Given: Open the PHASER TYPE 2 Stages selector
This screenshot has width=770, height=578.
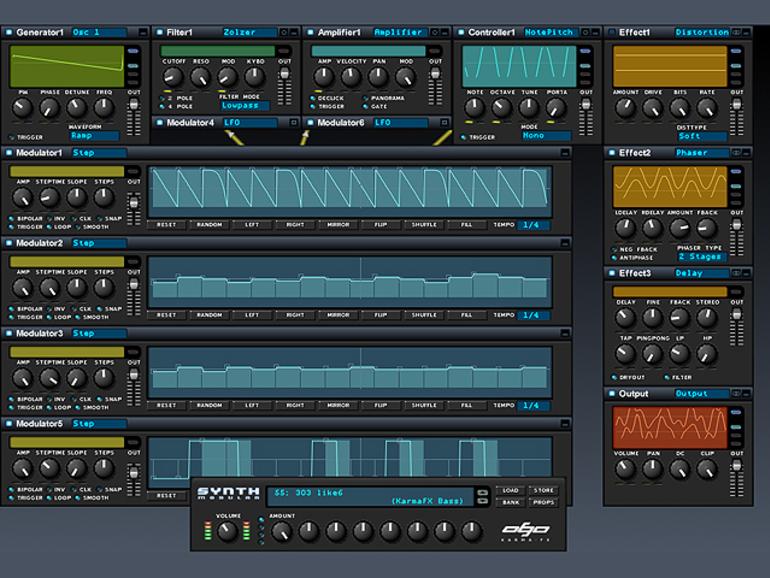Looking at the screenshot, I should tap(702, 257).
